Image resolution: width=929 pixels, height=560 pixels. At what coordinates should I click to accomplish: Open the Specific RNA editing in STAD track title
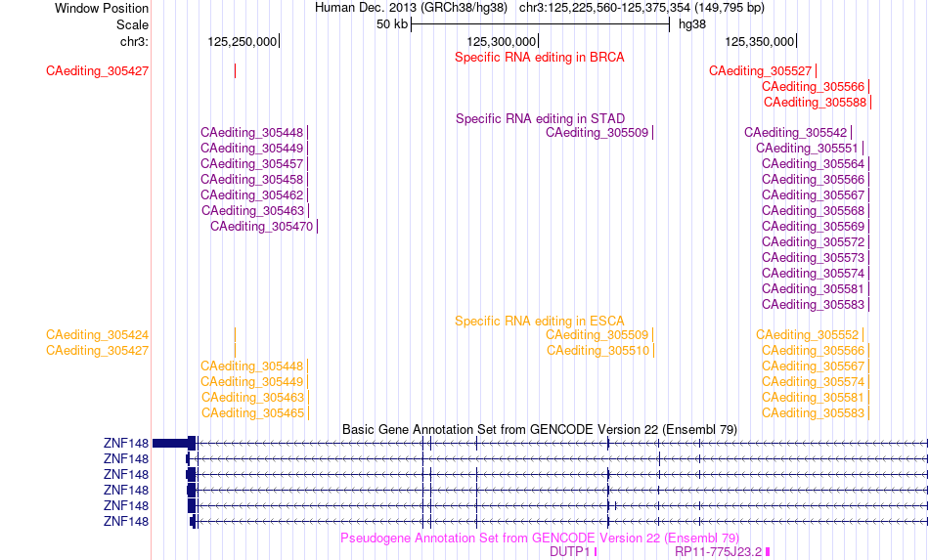coord(540,119)
